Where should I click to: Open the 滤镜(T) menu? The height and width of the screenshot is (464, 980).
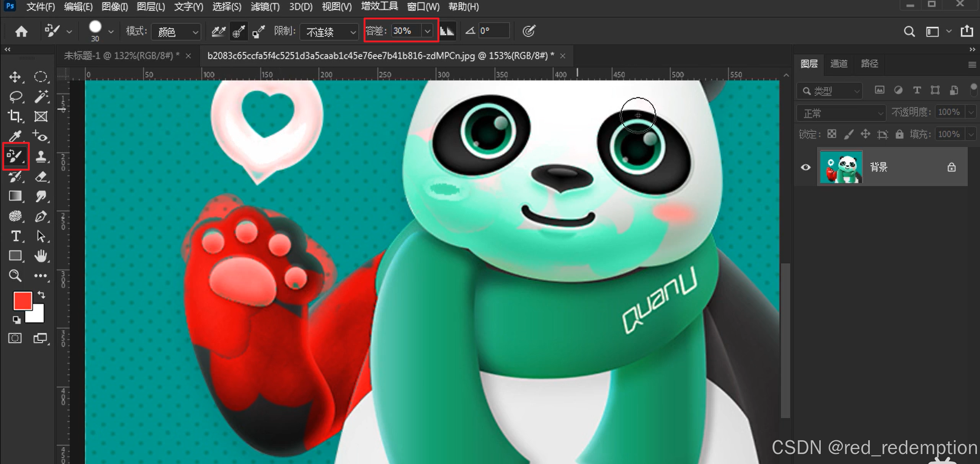point(265,7)
